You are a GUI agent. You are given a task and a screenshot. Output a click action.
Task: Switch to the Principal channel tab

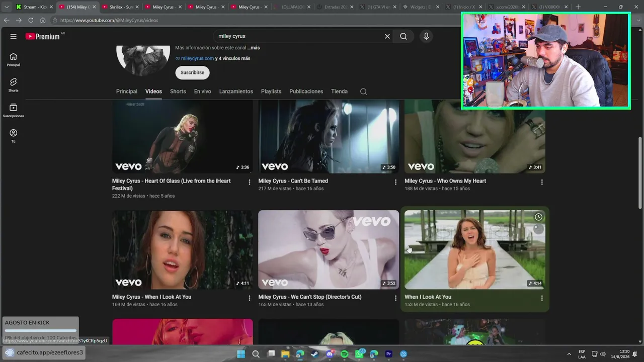(127, 92)
